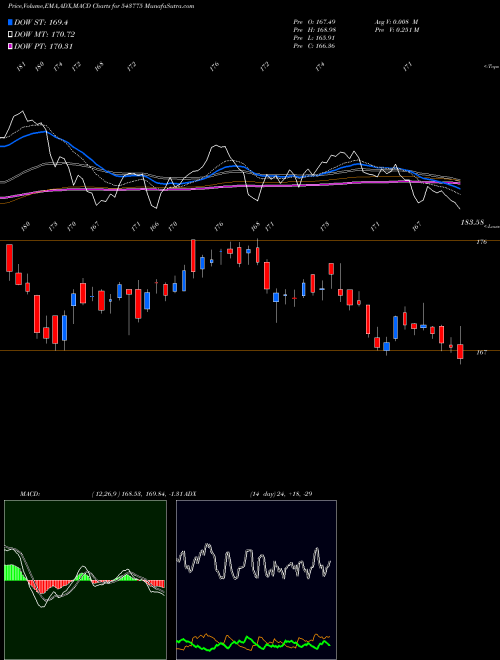Image resolution: width=500 pixels, height=660 pixels.
Task: Click the magenta DOW PT legend swatch
Action: point(11,46)
